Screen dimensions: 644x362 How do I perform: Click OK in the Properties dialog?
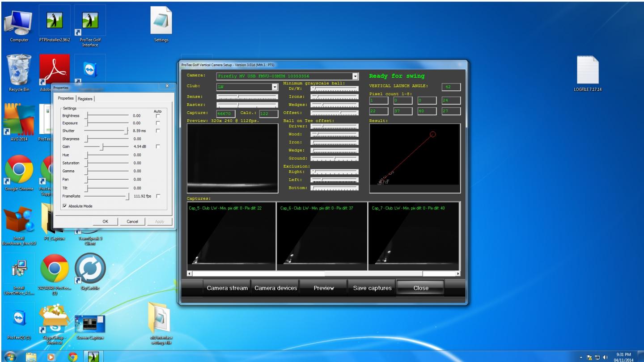pyautogui.click(x=105, y=221)
